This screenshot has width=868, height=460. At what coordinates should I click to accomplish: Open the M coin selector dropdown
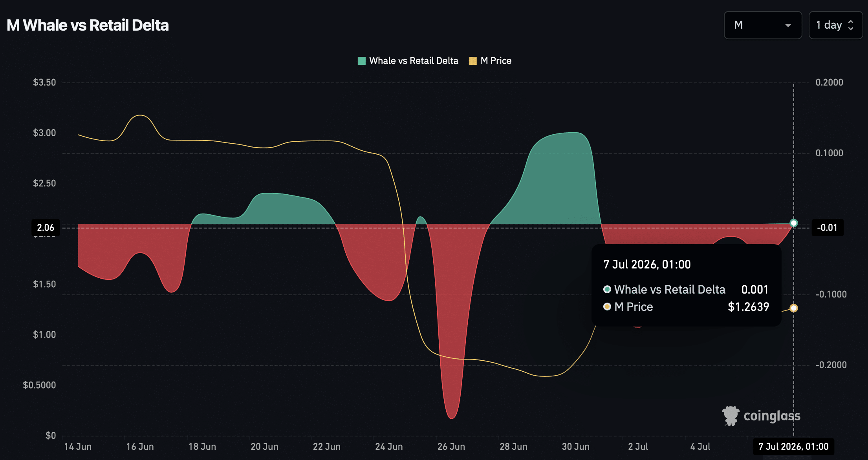[x=762, y=25]
